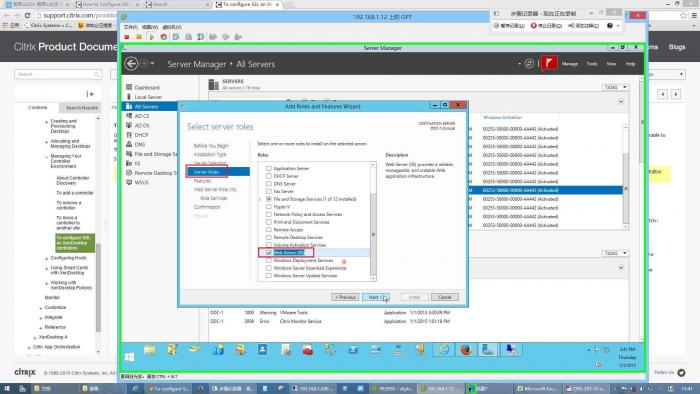Viewport: 700px width, 394px height.
Task: Click the yellow pause button in VM console toolbar
Action: (x=139, y=37)
